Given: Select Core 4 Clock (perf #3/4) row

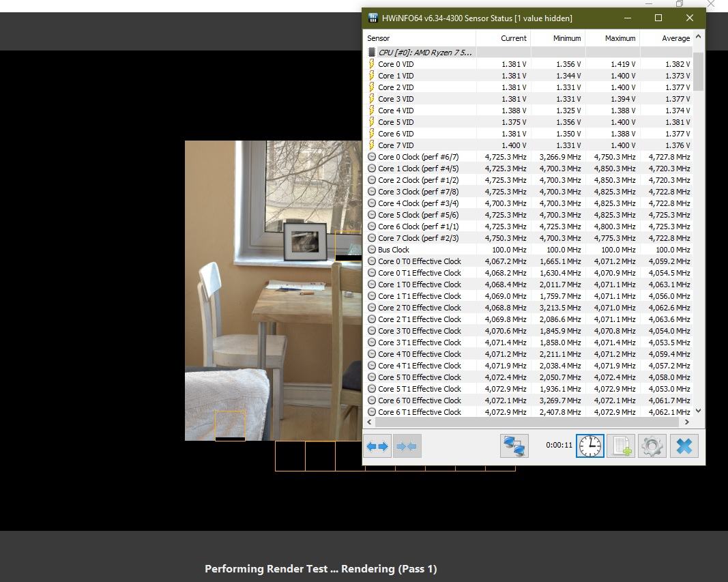Looking at the screenshot, I should (x=528, y=203).
